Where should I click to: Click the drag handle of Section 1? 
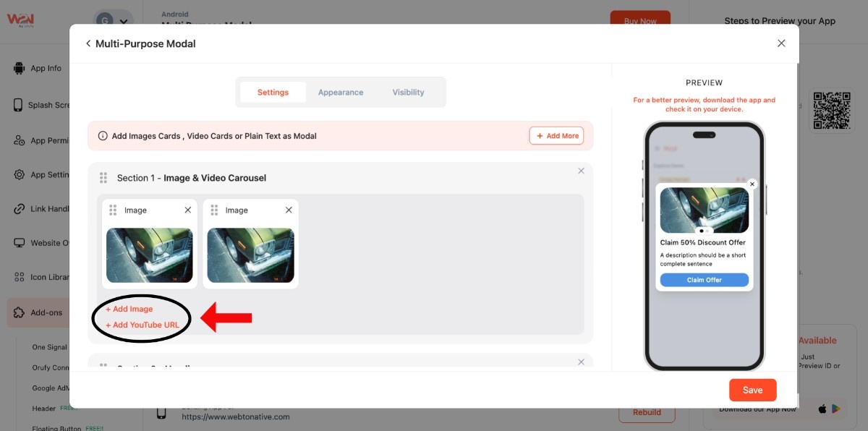tap(103, 178)
